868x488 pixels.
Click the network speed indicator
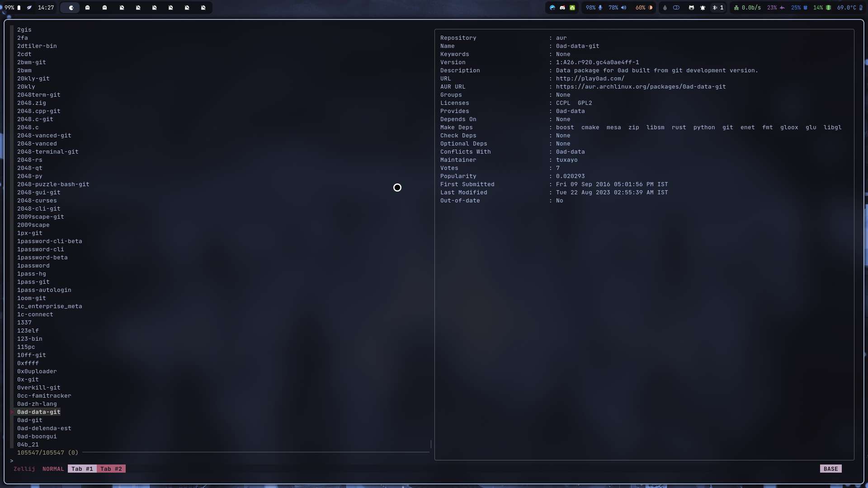[747, 8]
